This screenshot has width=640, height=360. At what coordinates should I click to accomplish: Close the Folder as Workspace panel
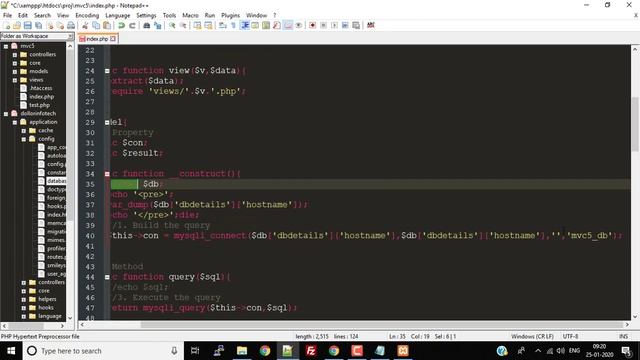click(x=70, y=36)
